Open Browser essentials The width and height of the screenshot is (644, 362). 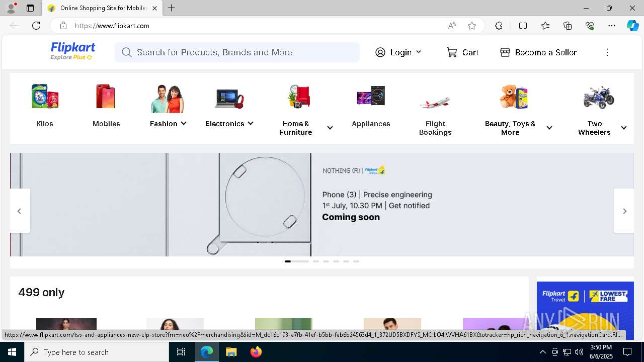590,26
